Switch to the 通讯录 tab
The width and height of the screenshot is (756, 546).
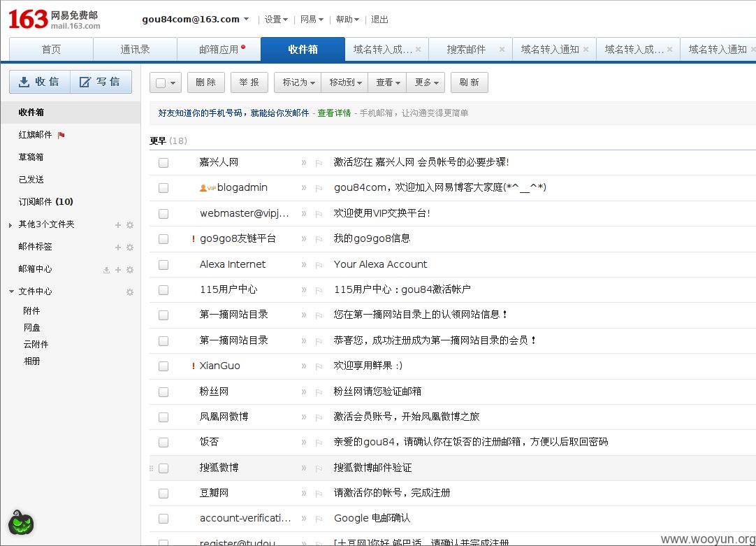[x=135, y=49]
